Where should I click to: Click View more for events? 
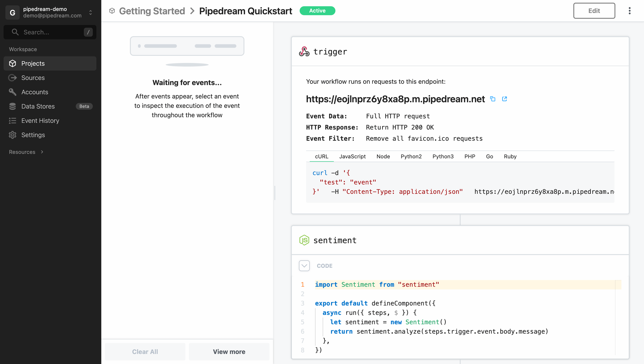click(x=229, y=351)
